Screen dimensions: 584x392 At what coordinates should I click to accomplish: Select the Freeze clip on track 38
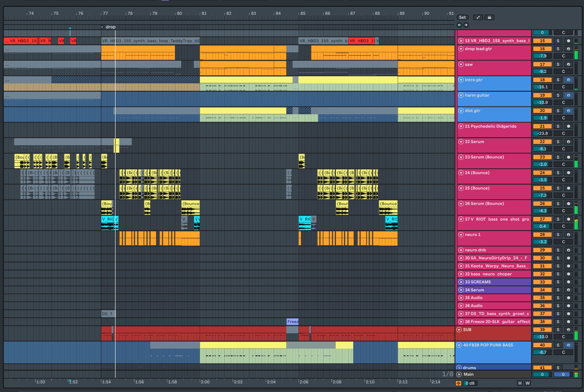(x=292, y=322)
